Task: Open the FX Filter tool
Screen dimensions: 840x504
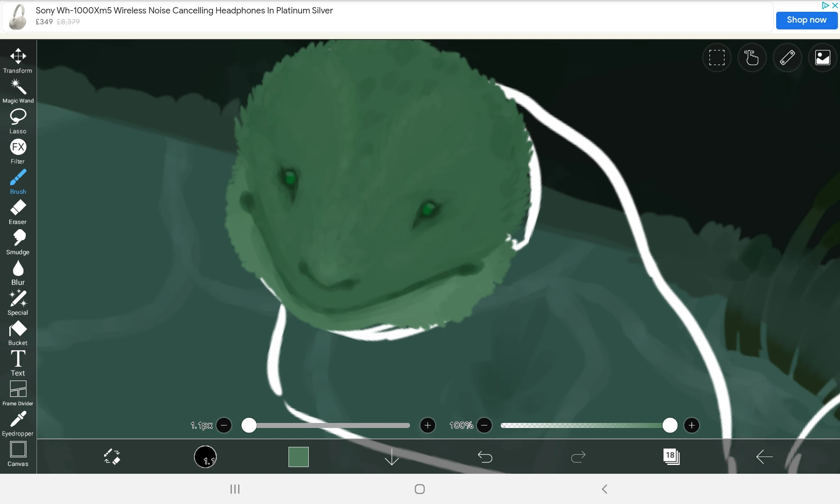Action: point(18,149)
